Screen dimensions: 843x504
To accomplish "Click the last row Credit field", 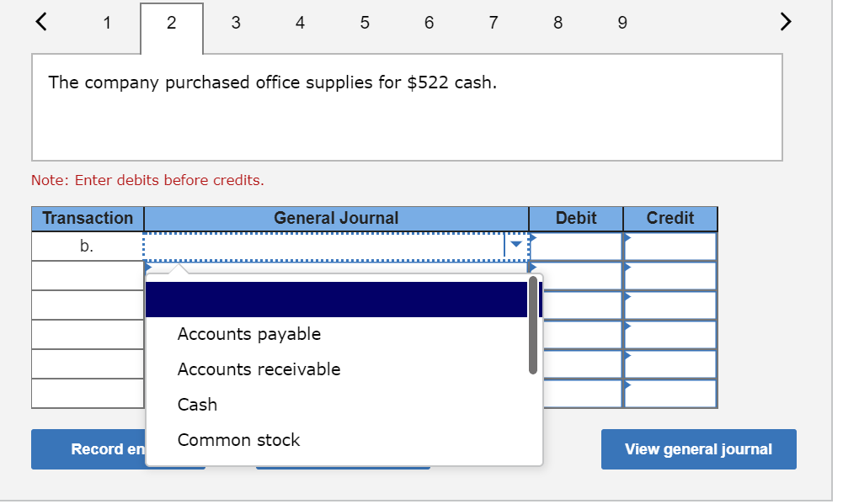I will 670,394.
